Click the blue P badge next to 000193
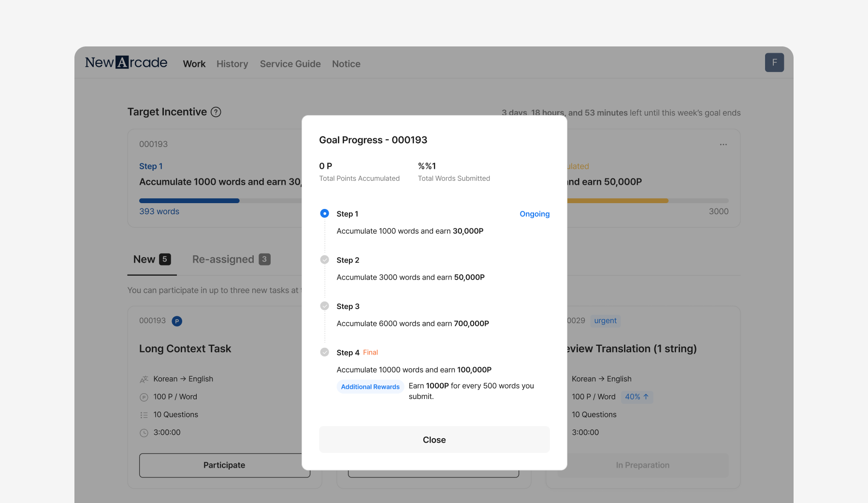868x503 pixels. coord(177,321)
